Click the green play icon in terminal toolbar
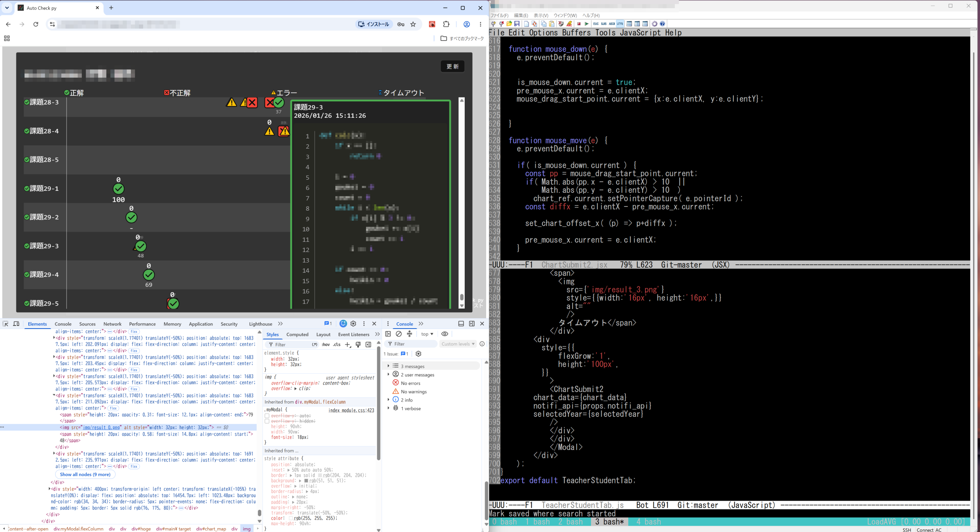 [586, 24]
